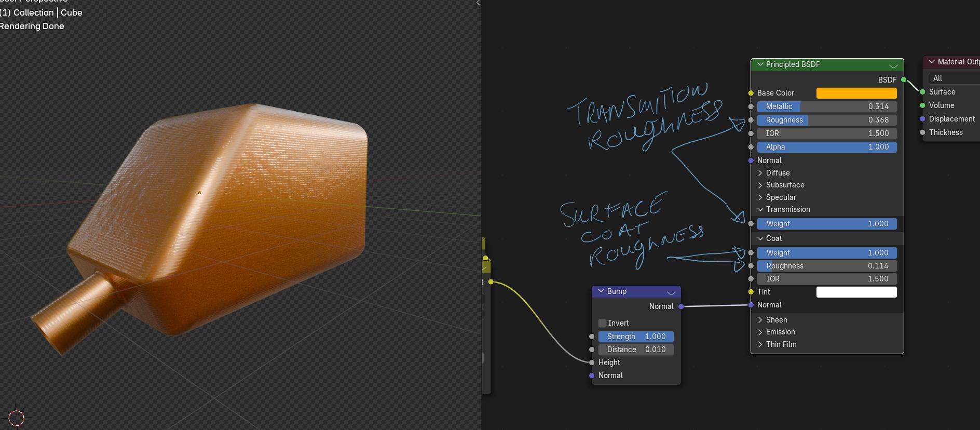980x430 pixels.
Task: Open the All target dropdown in Material Output
Action: [954, 78]
